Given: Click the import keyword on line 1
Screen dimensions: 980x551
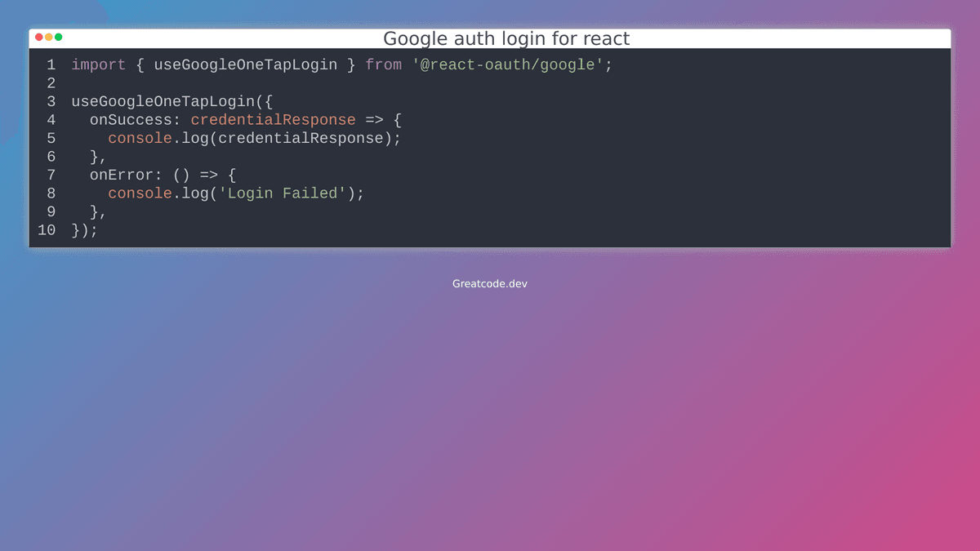Looking at the screenshot, I should click(98, 64).
